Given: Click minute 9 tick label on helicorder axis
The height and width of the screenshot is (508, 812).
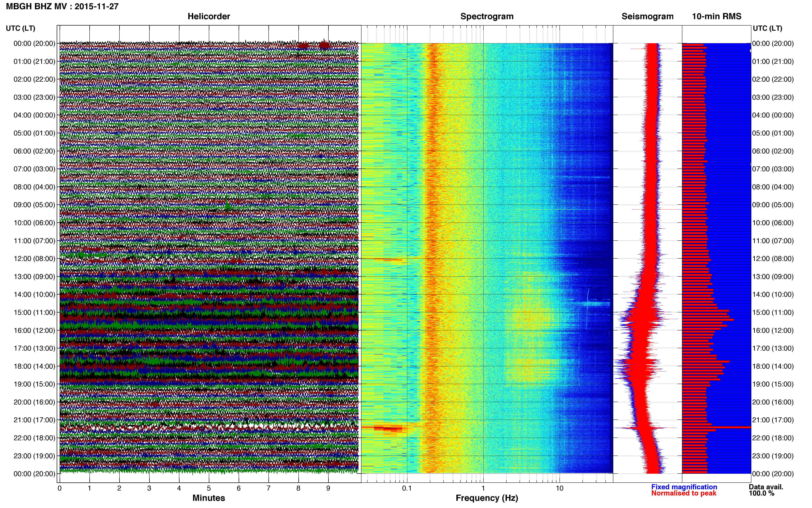Looking at the screenshot, I should click(328, 488).
